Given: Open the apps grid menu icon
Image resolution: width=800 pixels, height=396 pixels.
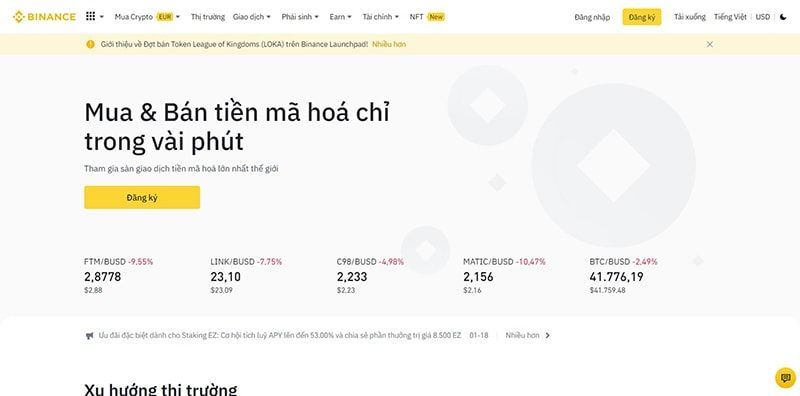Looking at the screenshot, I should coord(90,16).
